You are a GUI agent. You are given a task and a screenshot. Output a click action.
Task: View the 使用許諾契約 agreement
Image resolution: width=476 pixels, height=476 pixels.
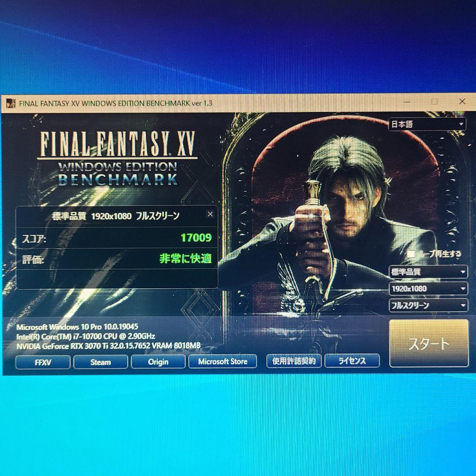[x=294, y=361]
